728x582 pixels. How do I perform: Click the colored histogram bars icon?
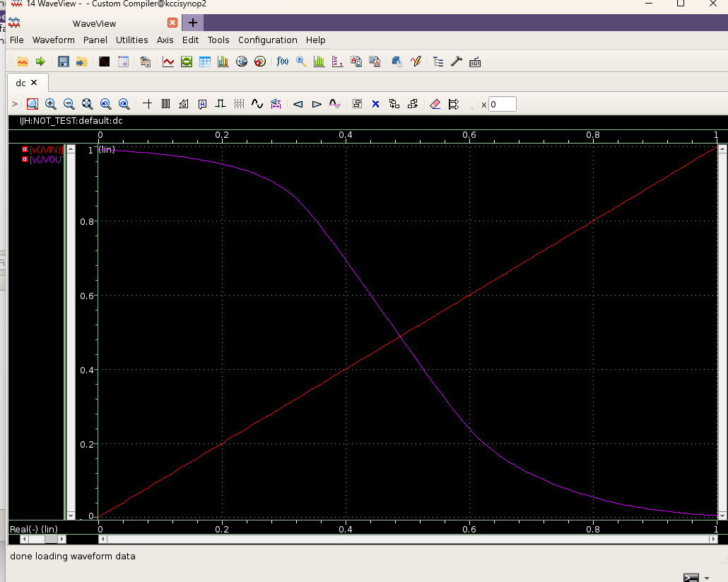[x=223, y=62]
